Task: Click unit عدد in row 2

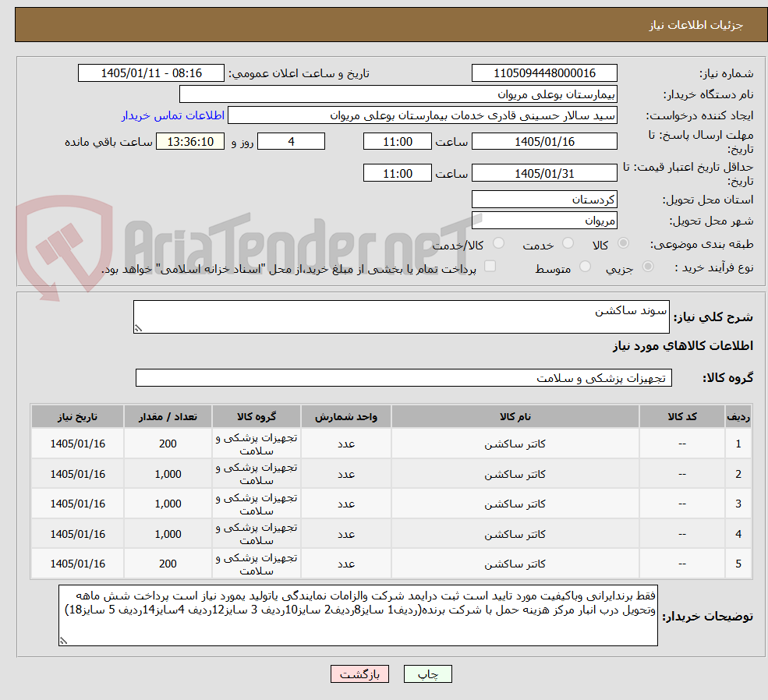Action: click(x=346, y=475)
